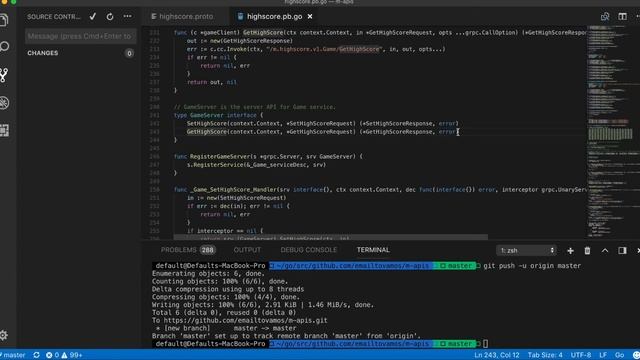
Task: Open the Debug Console panel tab
Action: (309, 250)
